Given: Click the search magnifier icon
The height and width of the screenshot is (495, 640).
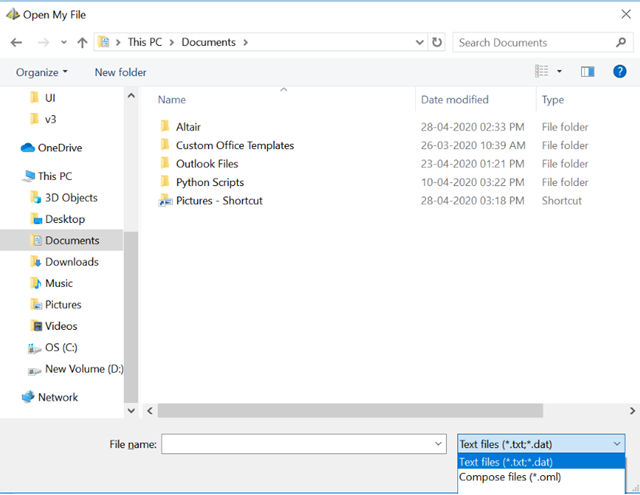Looking at the screenshot, I should point(621,43).
